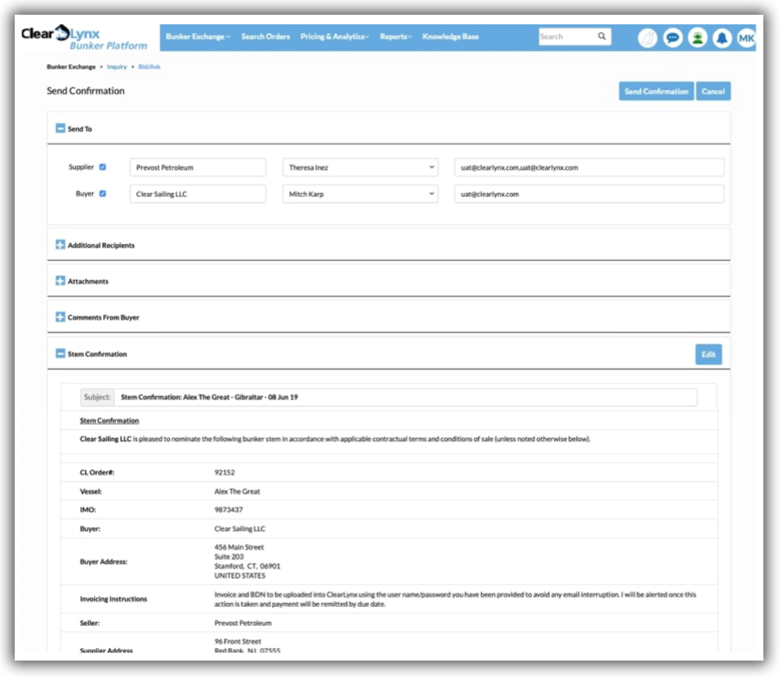Click the 456 Main Street address line
Viewport: 784px width, 679px height.
pos(239,548)
